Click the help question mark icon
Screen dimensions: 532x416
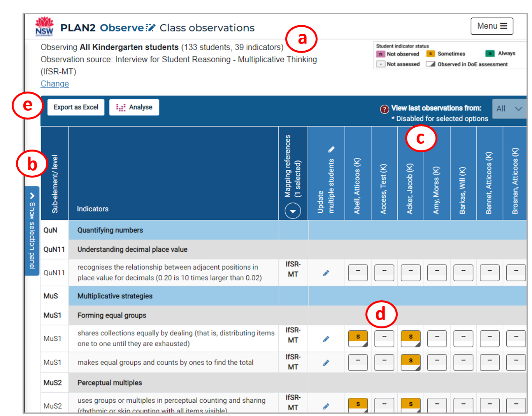pos(385,109)
